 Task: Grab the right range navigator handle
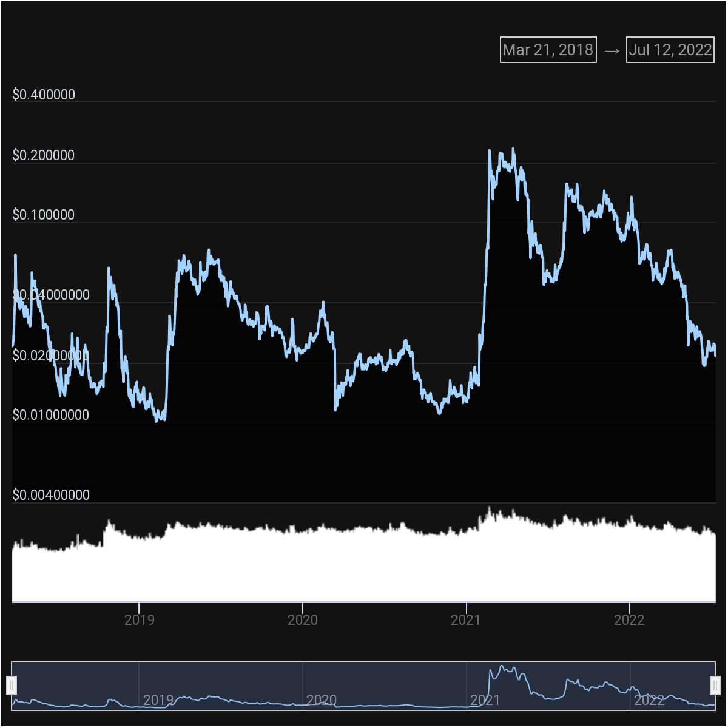click(715, 686)
